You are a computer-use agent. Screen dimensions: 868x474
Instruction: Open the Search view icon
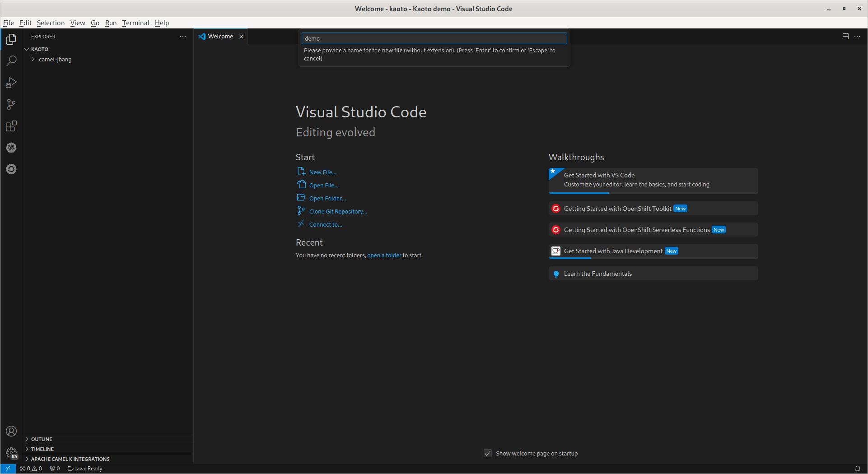11,61
